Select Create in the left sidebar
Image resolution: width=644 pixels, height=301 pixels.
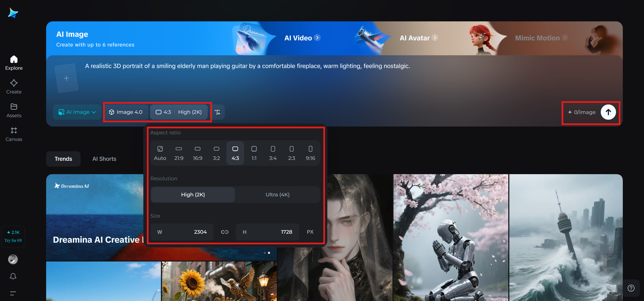click(14, 86)
